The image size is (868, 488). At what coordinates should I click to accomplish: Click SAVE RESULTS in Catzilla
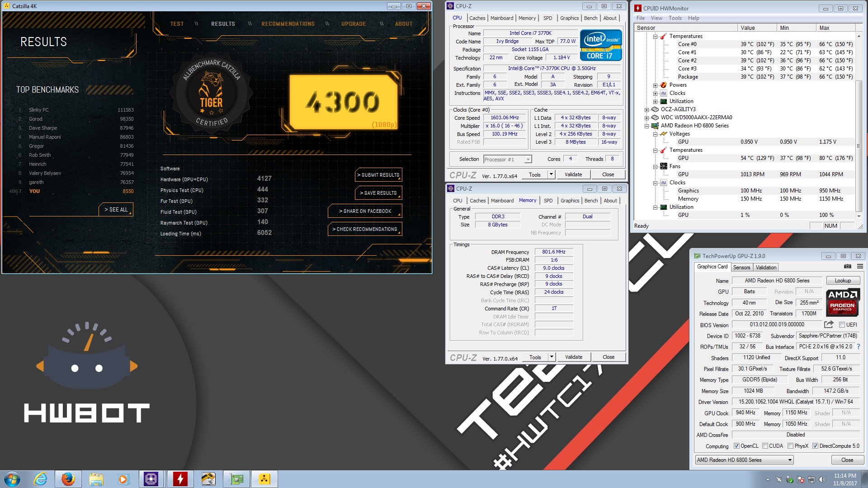click(378, 193)
